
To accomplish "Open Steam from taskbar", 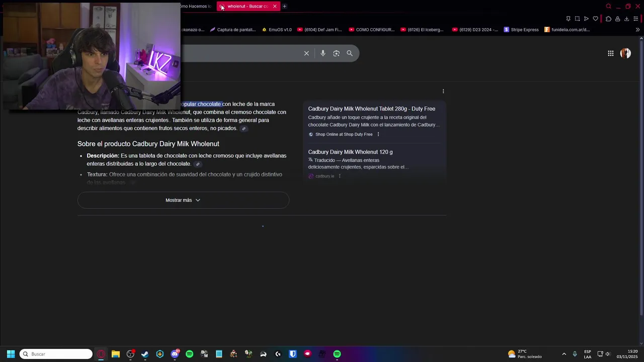I will (145, 354).
